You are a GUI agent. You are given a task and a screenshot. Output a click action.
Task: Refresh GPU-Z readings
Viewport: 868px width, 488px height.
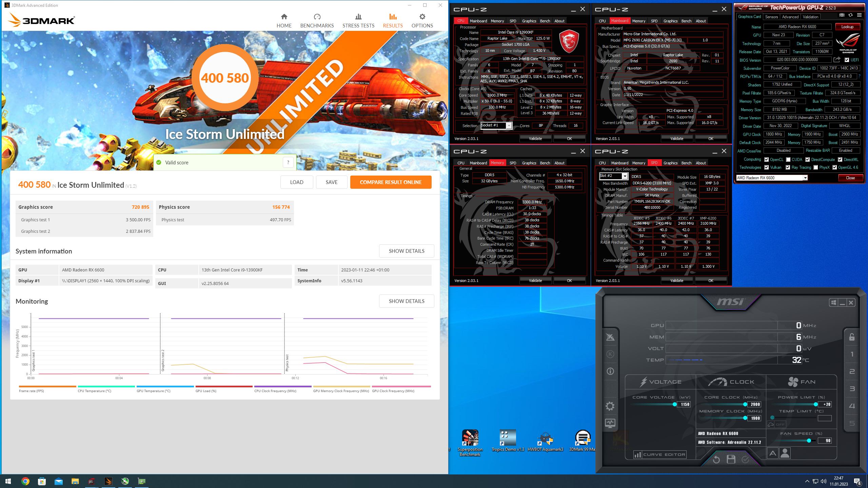click(850, 15)
